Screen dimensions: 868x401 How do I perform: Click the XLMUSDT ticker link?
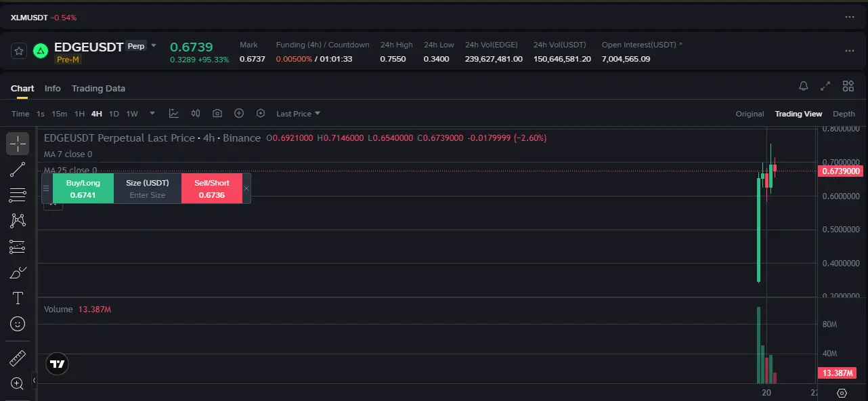[x=30, y=17]
